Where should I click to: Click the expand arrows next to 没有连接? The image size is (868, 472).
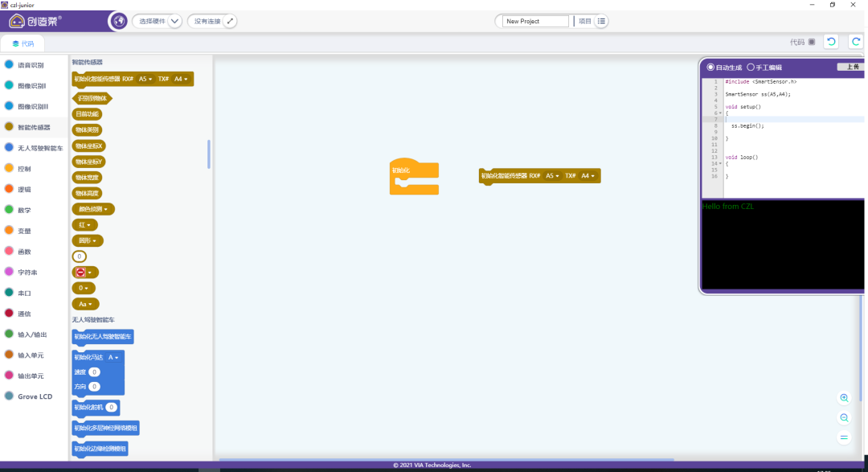[230, 21]
